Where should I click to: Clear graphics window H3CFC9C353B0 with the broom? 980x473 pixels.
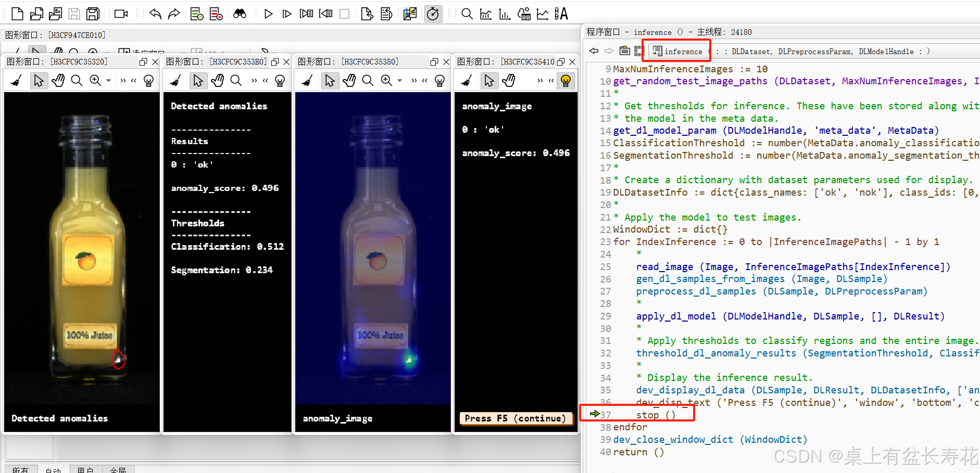tap(175, 81)
